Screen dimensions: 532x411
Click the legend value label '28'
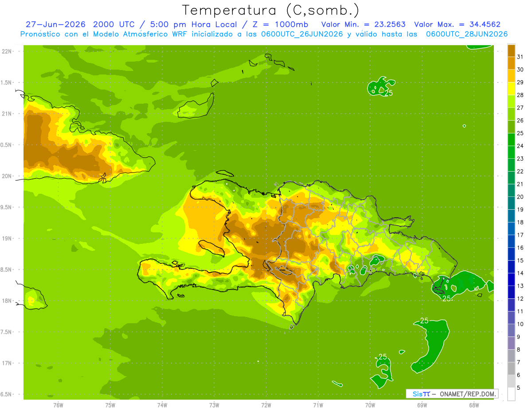click(x=520, y=95)
